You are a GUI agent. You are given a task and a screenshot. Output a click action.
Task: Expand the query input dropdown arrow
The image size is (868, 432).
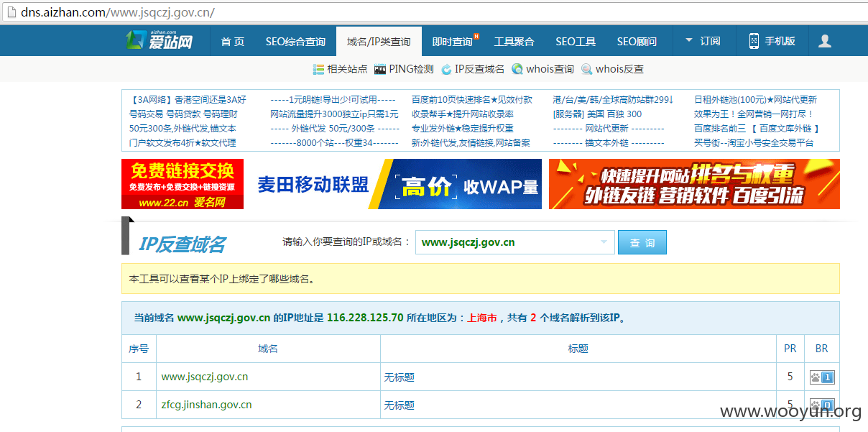605,242
